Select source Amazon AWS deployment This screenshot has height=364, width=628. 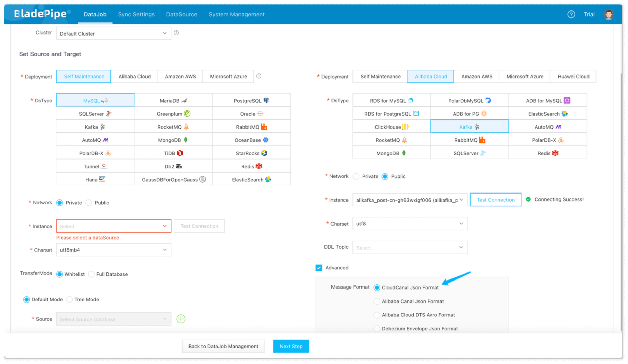pos(180,76)
